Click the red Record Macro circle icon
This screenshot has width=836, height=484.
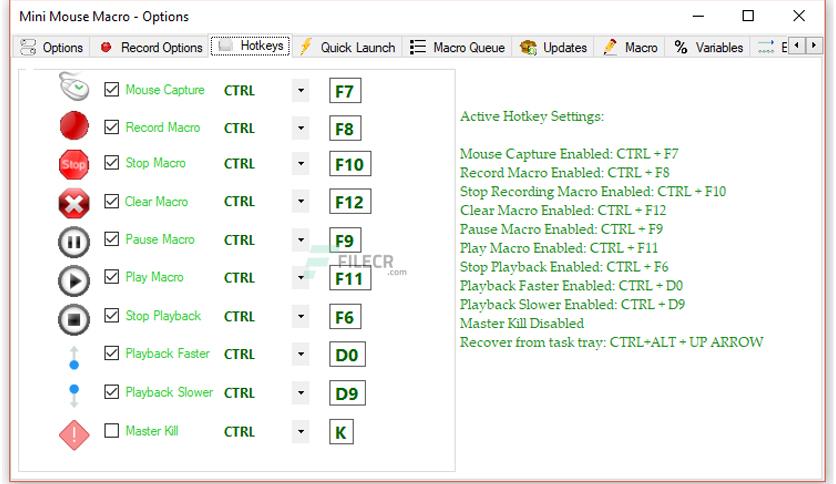(74, 126)
